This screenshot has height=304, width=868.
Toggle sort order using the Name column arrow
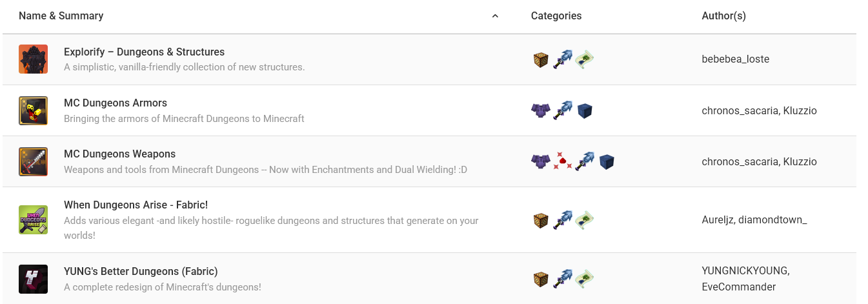click(495, 16)
